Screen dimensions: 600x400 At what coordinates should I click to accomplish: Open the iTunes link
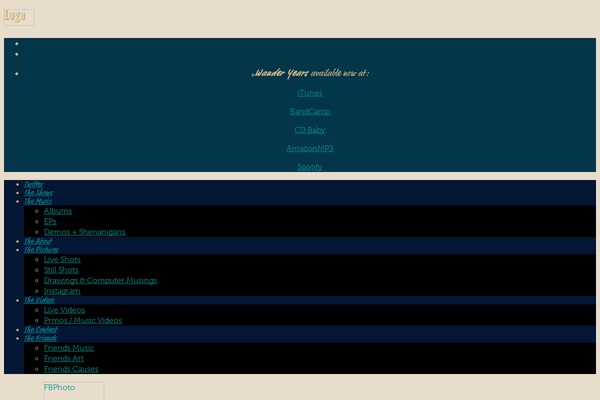coord(310,93)
